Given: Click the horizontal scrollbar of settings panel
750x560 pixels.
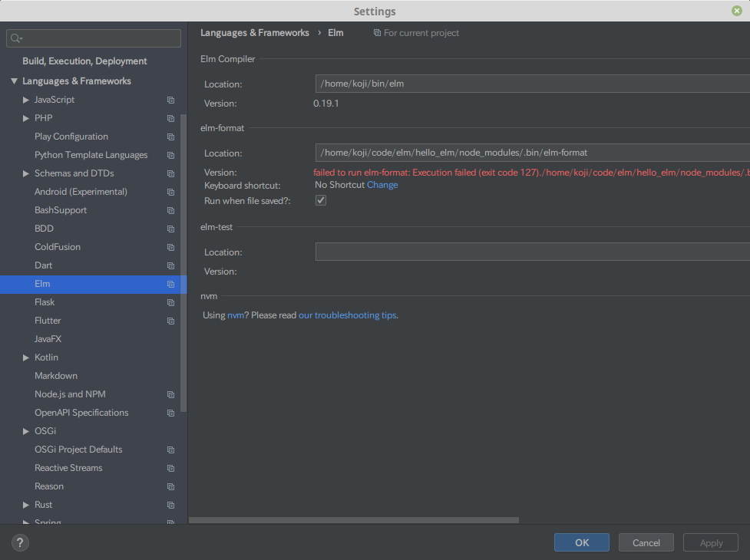Looking at the screenshot, I should 354,520.
